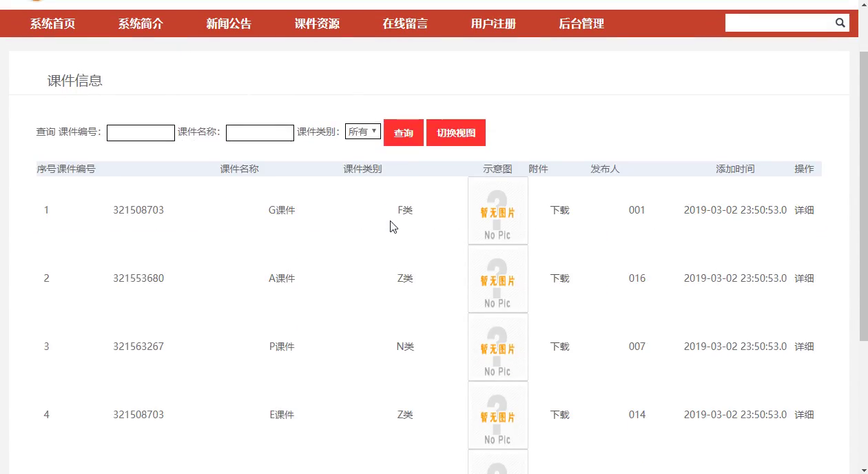Go to 系统简介 page
Screen dimensions: 868x474
pos(141,23)
